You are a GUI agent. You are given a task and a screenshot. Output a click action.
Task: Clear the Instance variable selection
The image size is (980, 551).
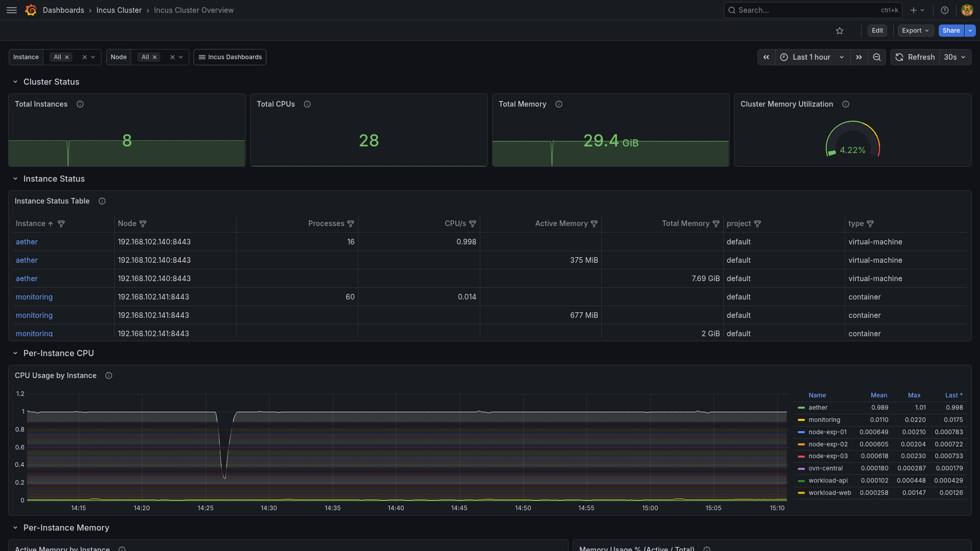(85, 57)
